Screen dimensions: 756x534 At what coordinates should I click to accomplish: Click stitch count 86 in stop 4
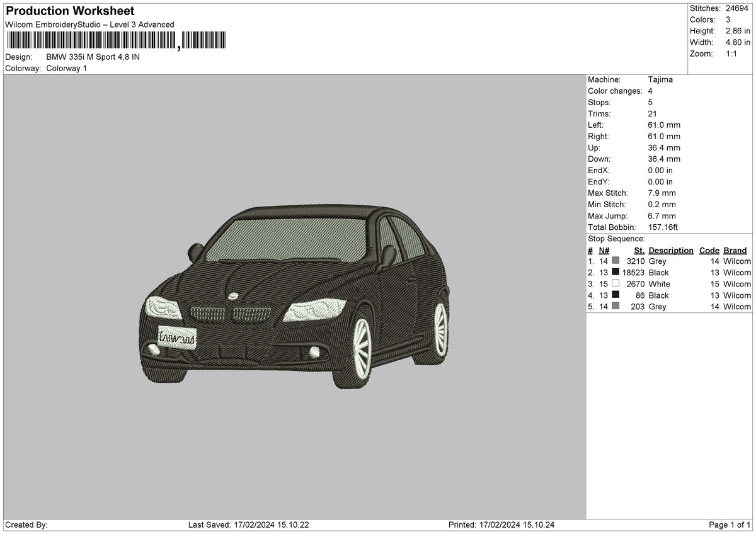pyautogui.click(x=639, y=295)
